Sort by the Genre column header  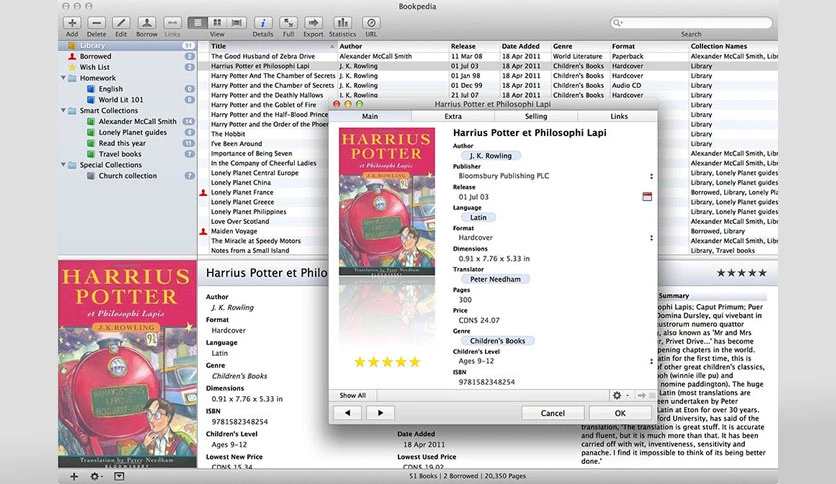[x=580, y=46]
